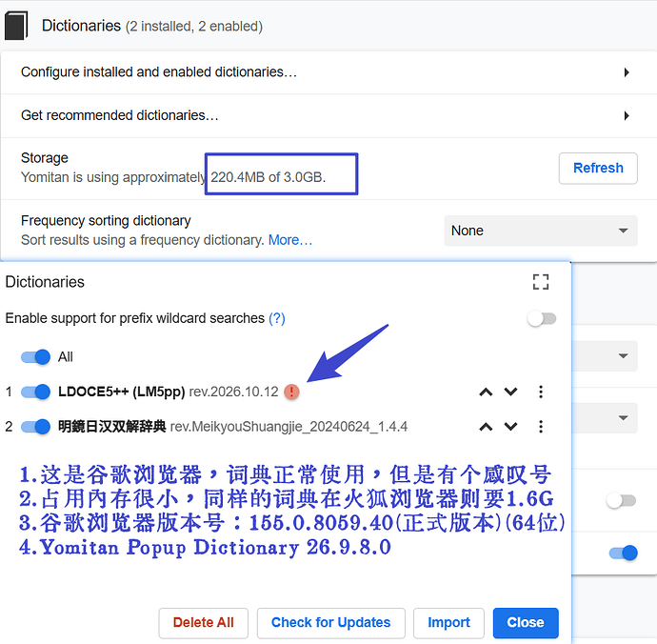The image size is (657, 644).
Task: Click the Dictionaries book icon
Action: click(x=16, y=26)
